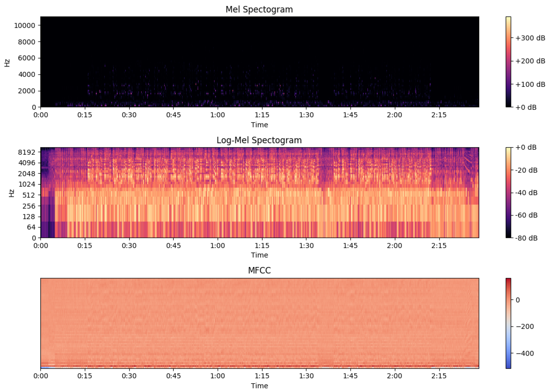Viewport: 549px width, 392px height.
Task: Click the MFCC title
Action: (260, 270)
